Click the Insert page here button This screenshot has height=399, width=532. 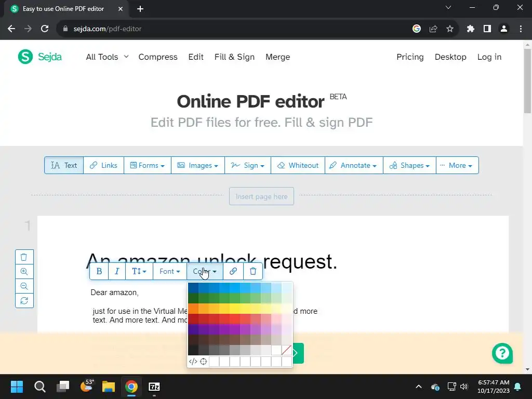[261, 196]
